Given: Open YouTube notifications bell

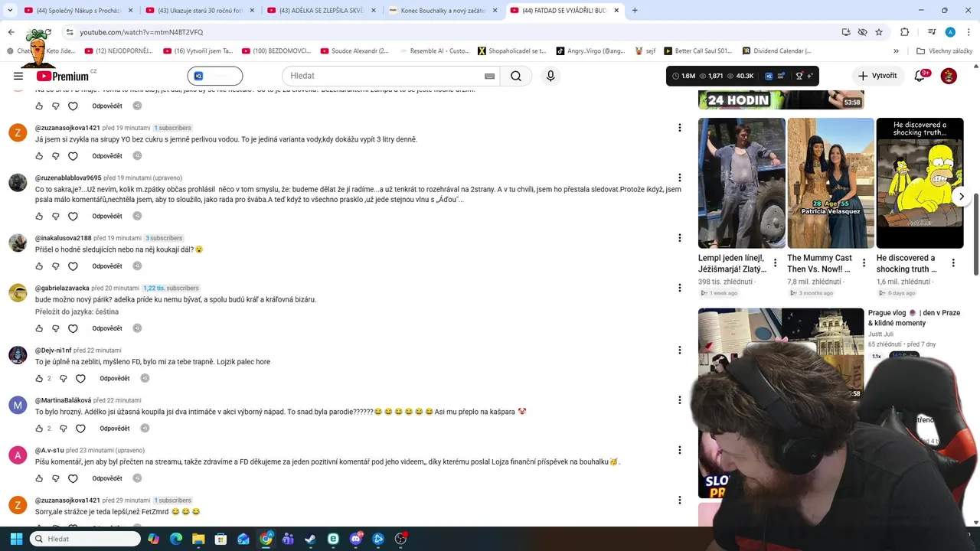Looking at the screenshot, I should (x=920, y=76).
